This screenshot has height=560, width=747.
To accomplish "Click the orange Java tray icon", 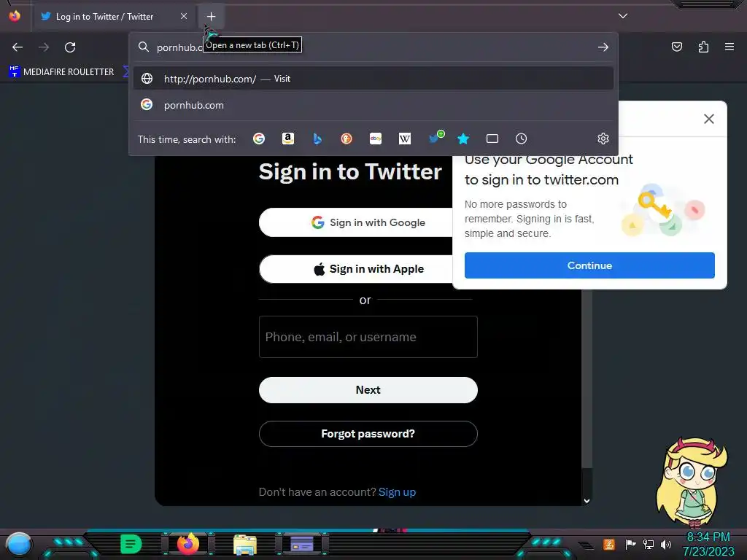I will click(609, 544).
